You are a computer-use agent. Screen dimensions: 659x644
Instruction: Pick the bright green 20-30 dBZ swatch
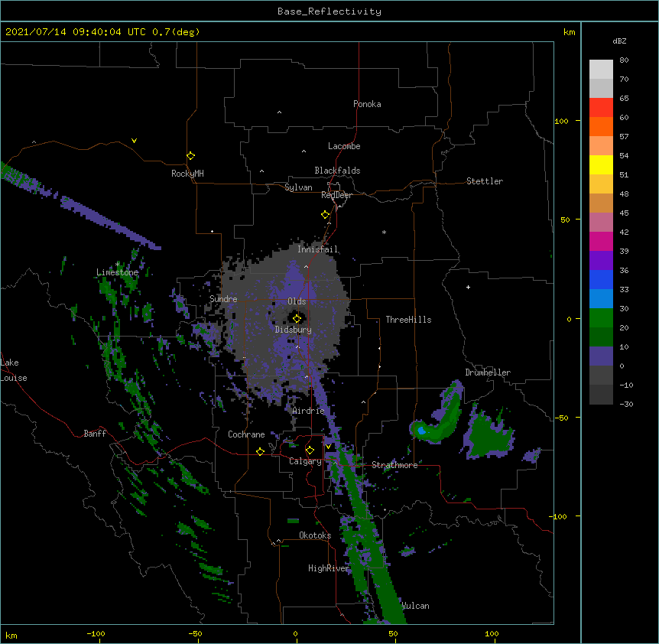pyautogui.click(x=601, y=318)
